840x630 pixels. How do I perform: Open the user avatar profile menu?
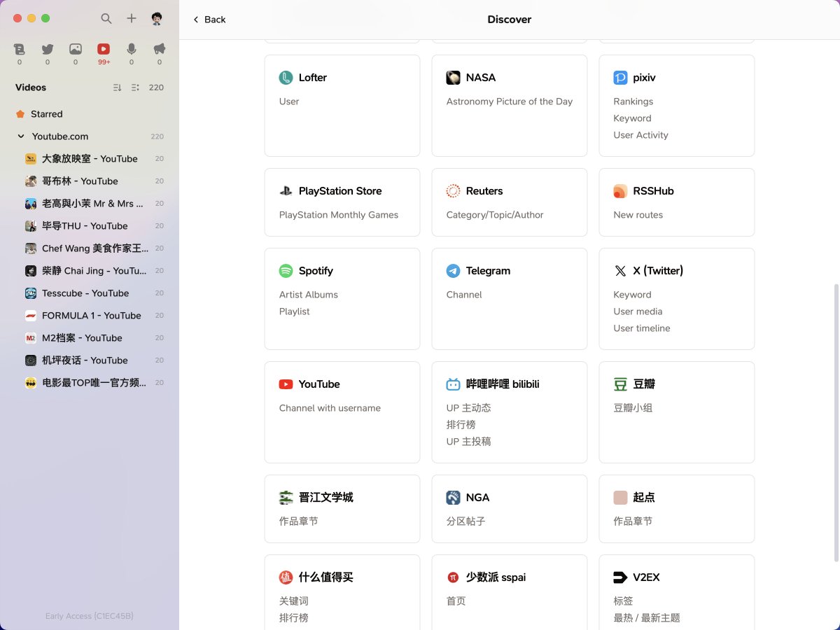point(157,19)
